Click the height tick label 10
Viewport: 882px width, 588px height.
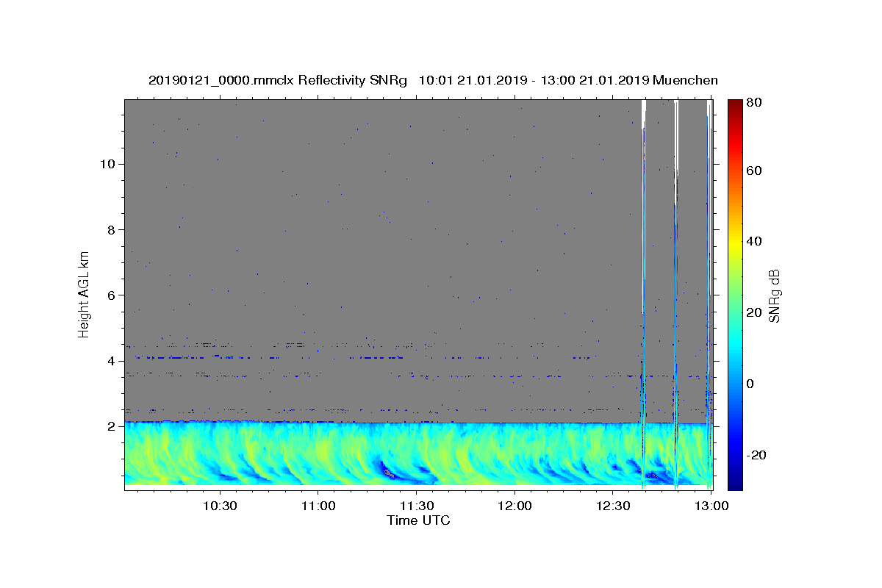click(109, 164)
